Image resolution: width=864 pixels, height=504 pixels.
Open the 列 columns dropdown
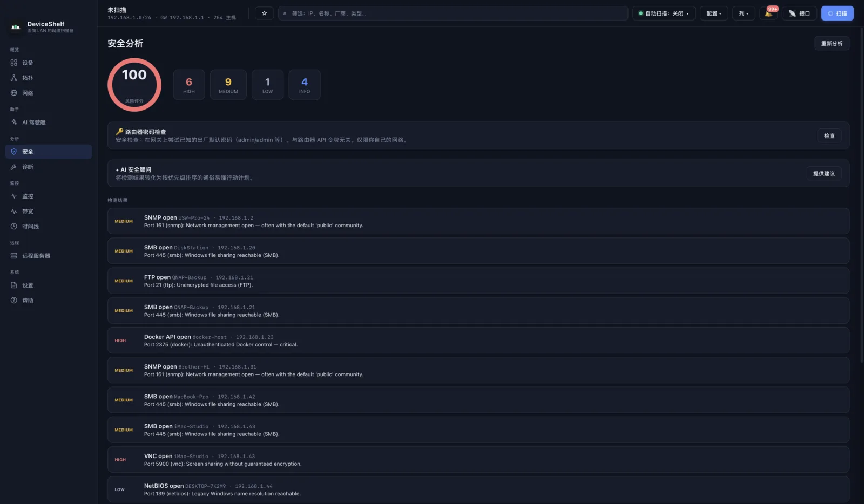coord(744,13)
